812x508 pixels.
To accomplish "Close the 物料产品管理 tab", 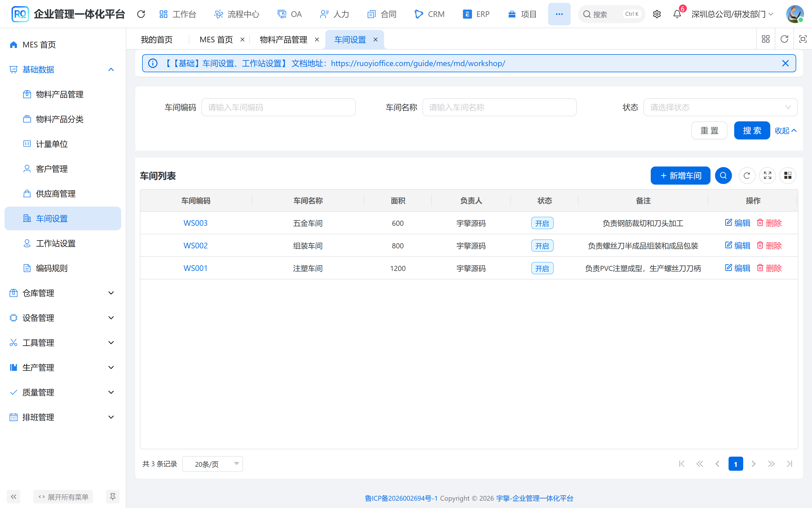I will pyautogui.click(x=317, y=40).
